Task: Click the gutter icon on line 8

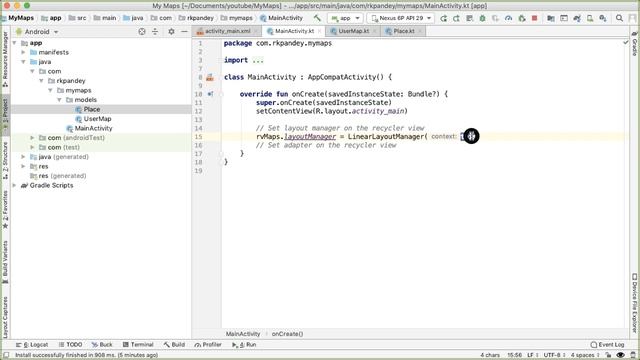Action: coord(210,77)
